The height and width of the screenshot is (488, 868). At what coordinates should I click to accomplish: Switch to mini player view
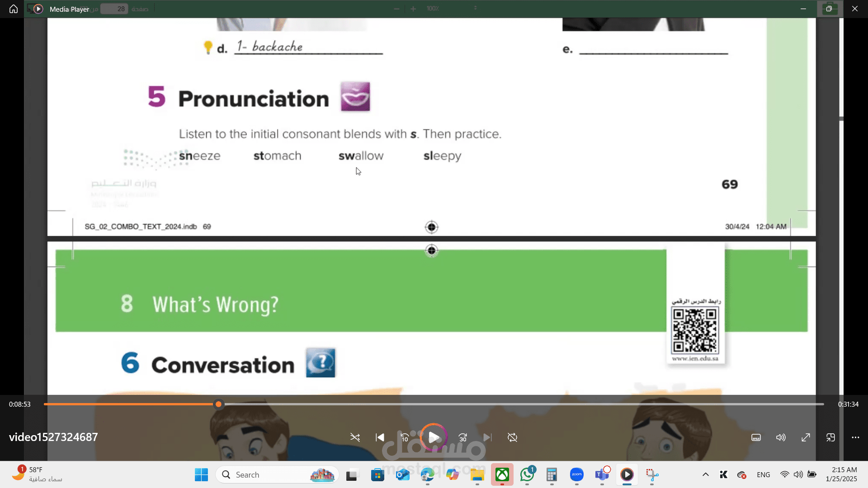[x=830, y=437]
